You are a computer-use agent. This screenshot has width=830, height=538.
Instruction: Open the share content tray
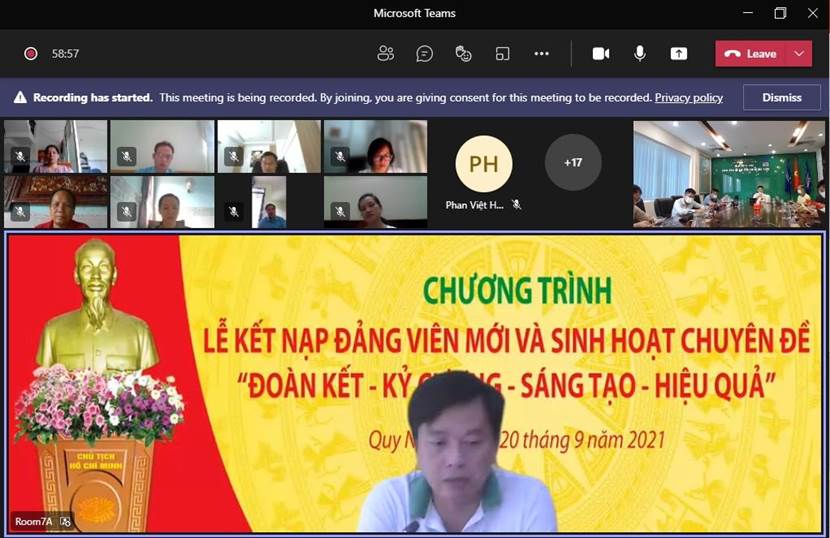679,53
